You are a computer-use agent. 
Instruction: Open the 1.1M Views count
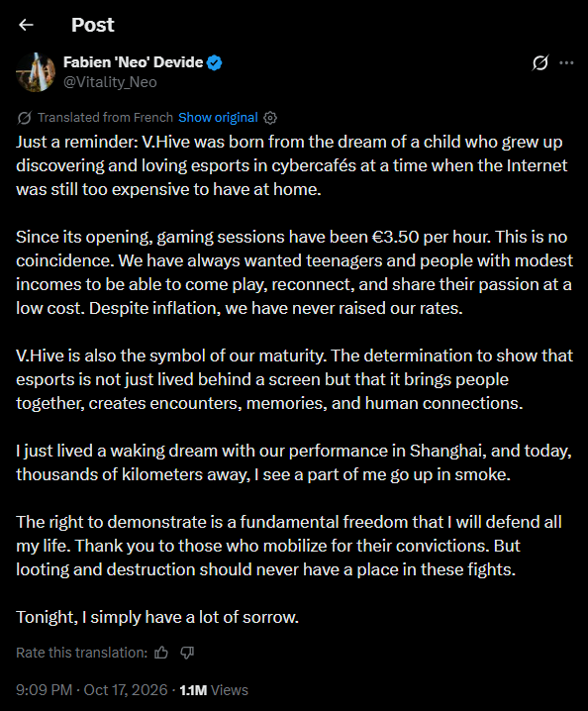[214, 690]
